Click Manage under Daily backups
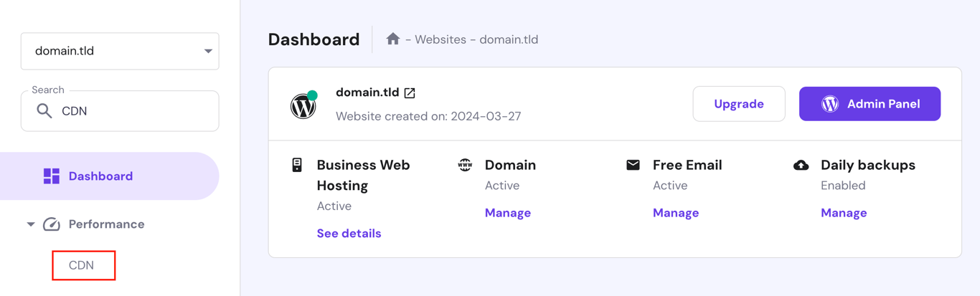This screenshot has width=980, height=296. pos(844,213)
